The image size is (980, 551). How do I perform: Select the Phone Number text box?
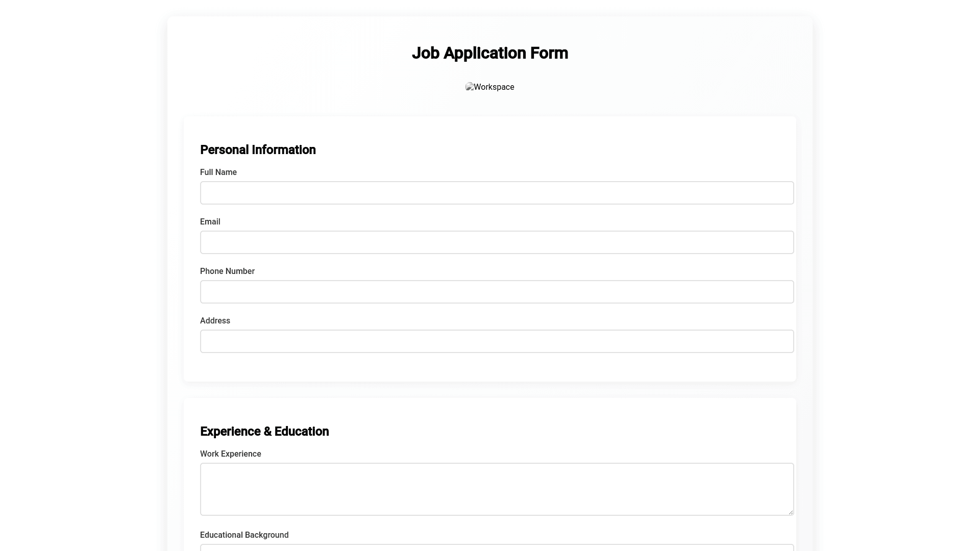(497, 292)
